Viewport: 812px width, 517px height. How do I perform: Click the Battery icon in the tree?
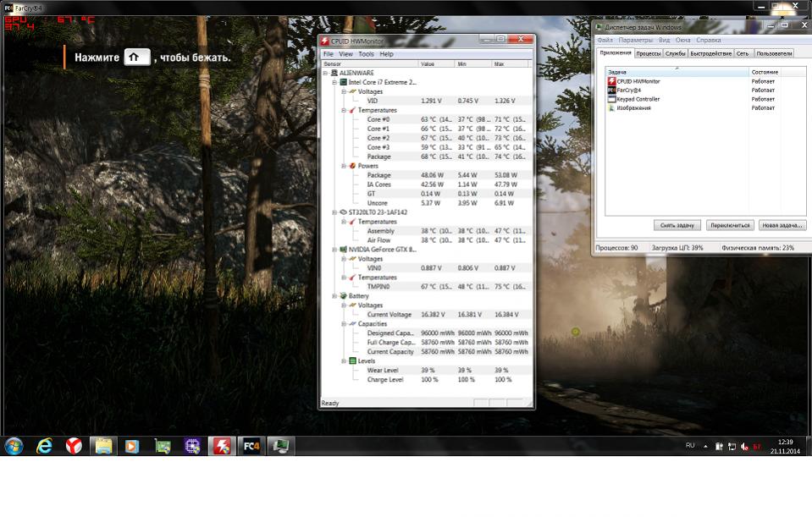click(343, 296)
